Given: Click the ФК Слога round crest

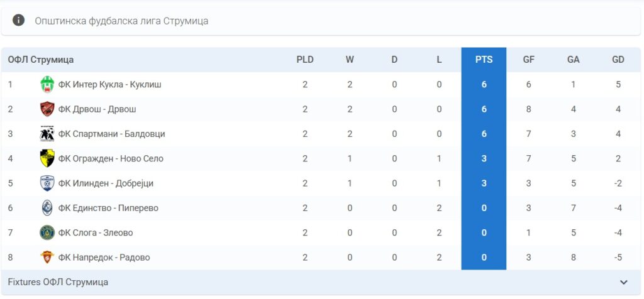Looking at the screenshot, I should pyautogui.click(x=47, y=232).
